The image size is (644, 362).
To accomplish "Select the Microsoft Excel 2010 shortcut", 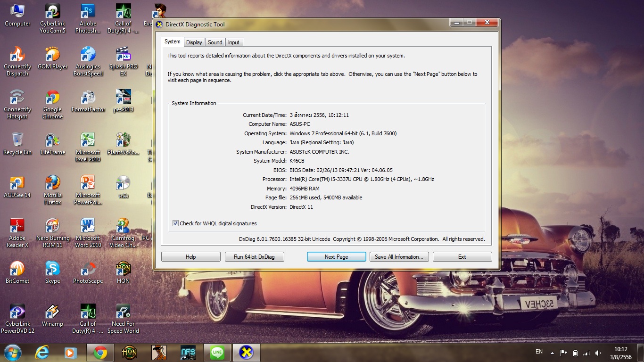I will coord(88,148).
